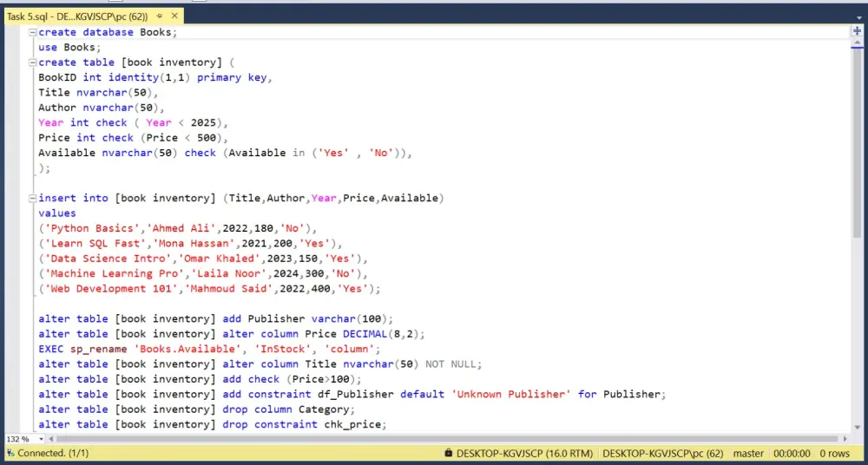Collapse the insert into book inventory block
Image resolution: width=868 pixels, height=465 pixels.
click(33, 198)
